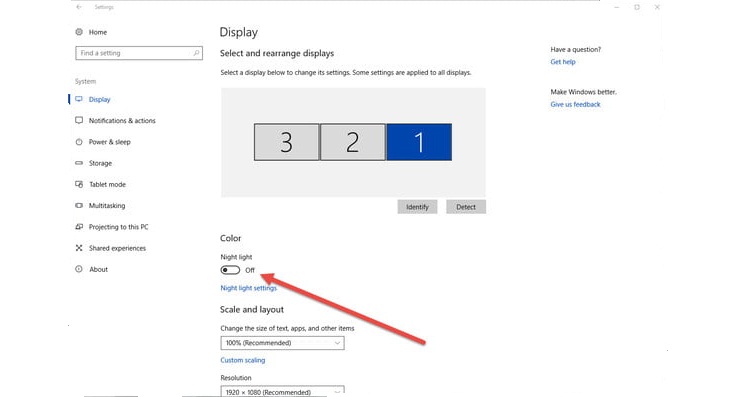Click the Detect button
730x397 pixels.
click(x=466, y=207)
